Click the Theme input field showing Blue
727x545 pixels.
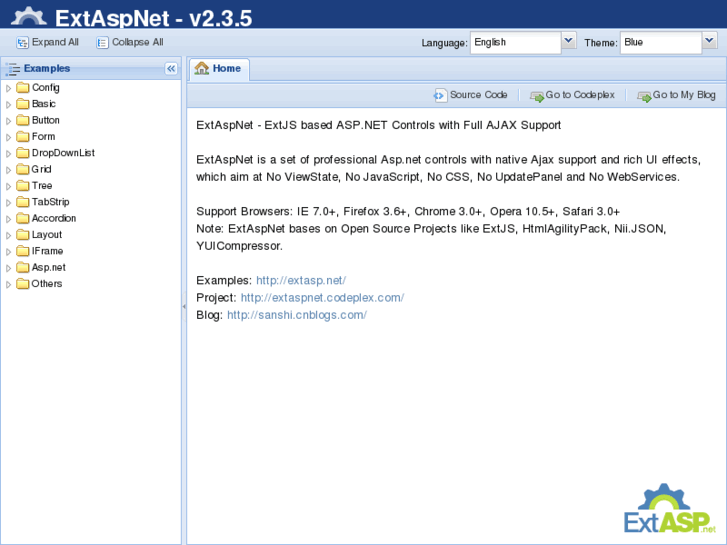(x=661, y=42)
